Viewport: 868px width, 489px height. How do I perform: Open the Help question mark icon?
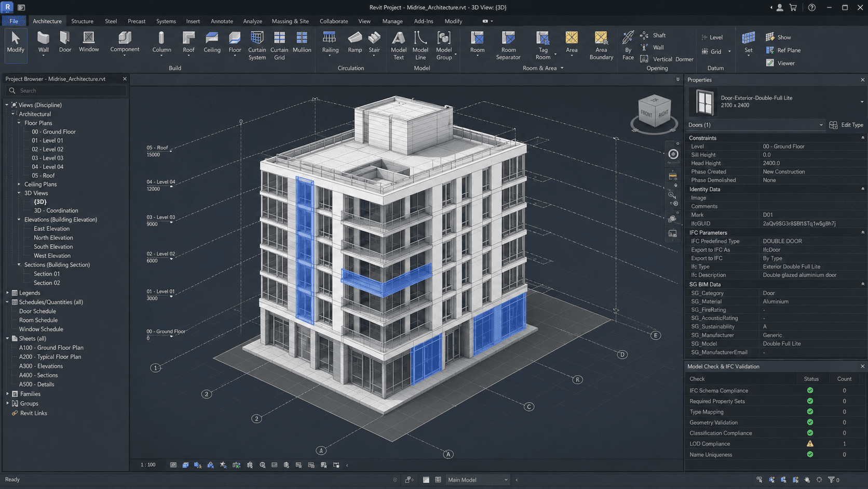click(x=812, y=7)
